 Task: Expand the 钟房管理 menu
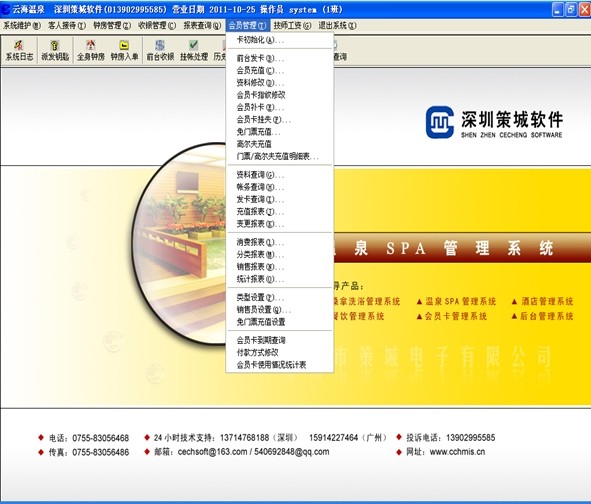[x=112, y=26]
